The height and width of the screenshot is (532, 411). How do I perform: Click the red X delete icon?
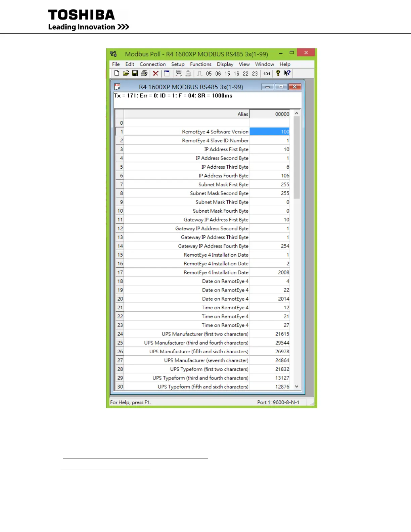click(155, 74)
